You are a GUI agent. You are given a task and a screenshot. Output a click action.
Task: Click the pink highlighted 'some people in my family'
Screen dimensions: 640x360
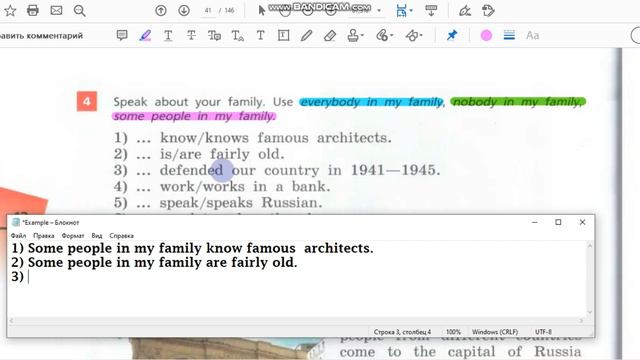[x=194, y=116]
